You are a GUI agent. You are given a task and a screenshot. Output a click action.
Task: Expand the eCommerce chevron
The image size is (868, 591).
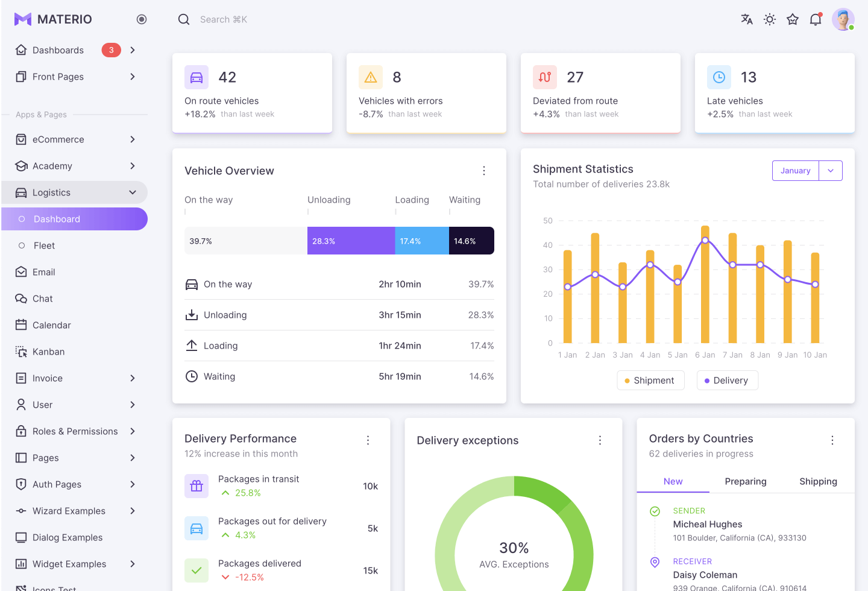pos(133,139)
